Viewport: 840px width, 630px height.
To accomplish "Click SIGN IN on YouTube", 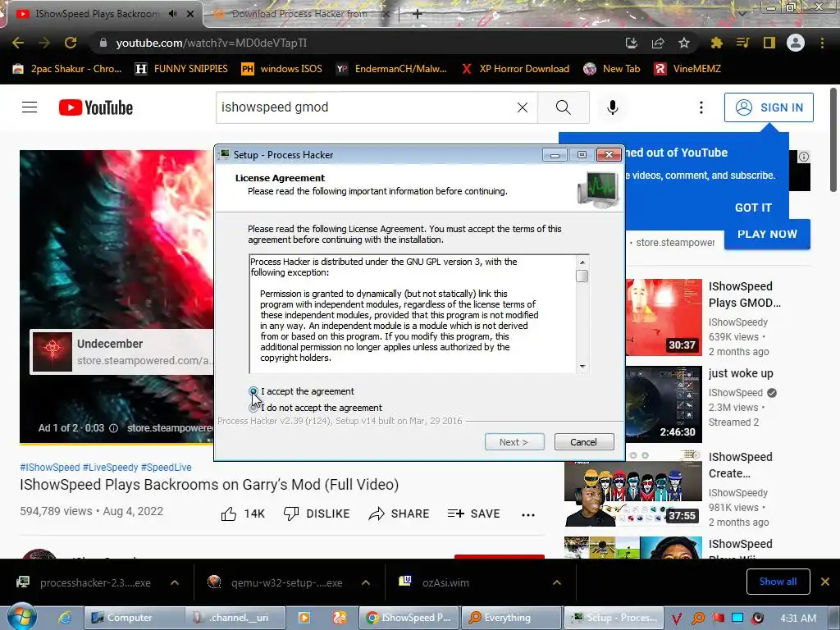I will 769,107.
